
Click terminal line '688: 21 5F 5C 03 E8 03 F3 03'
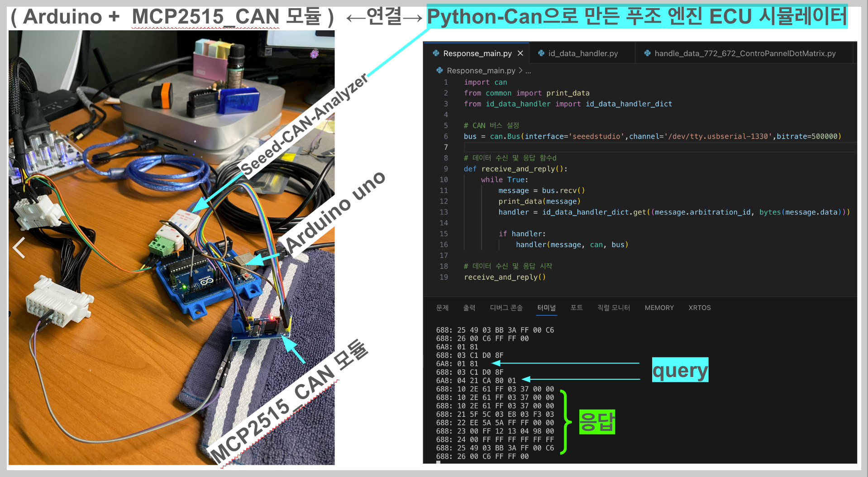[495, 414]
